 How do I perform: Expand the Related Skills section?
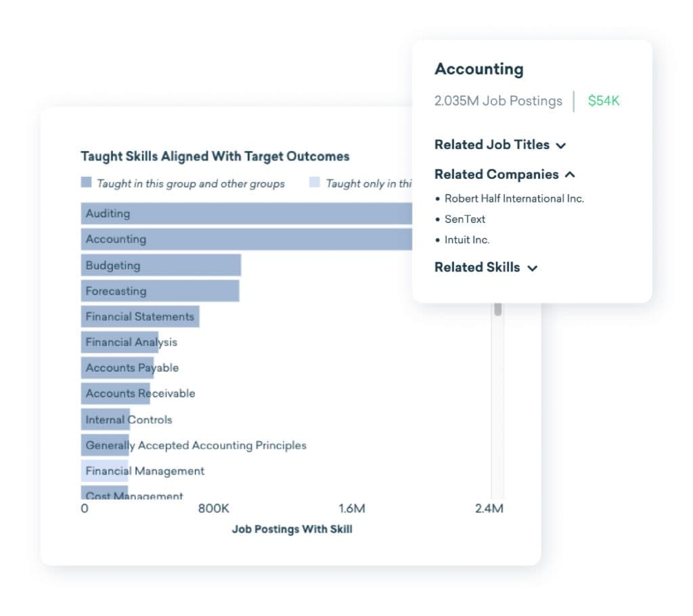(x=485, y=267)
